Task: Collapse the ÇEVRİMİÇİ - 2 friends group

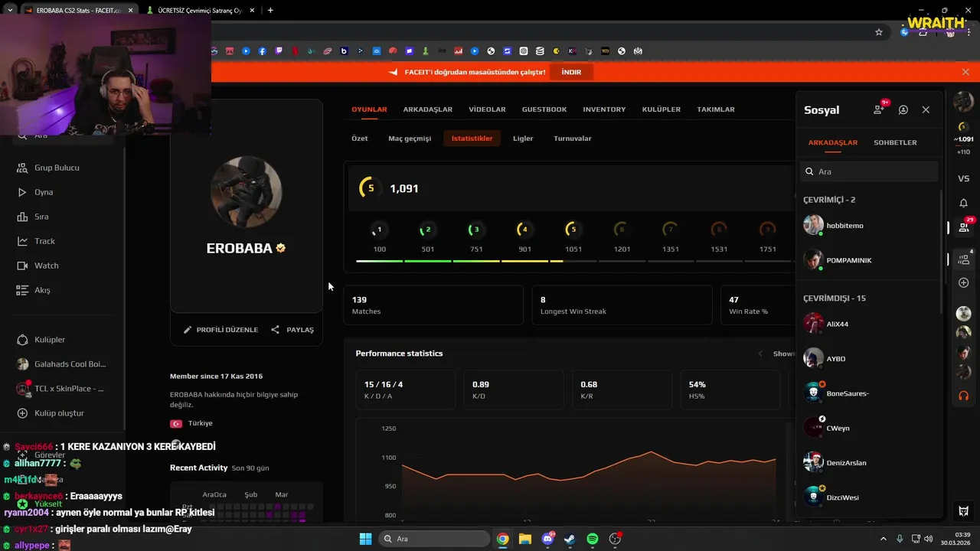Action: [x=829, y=200]
